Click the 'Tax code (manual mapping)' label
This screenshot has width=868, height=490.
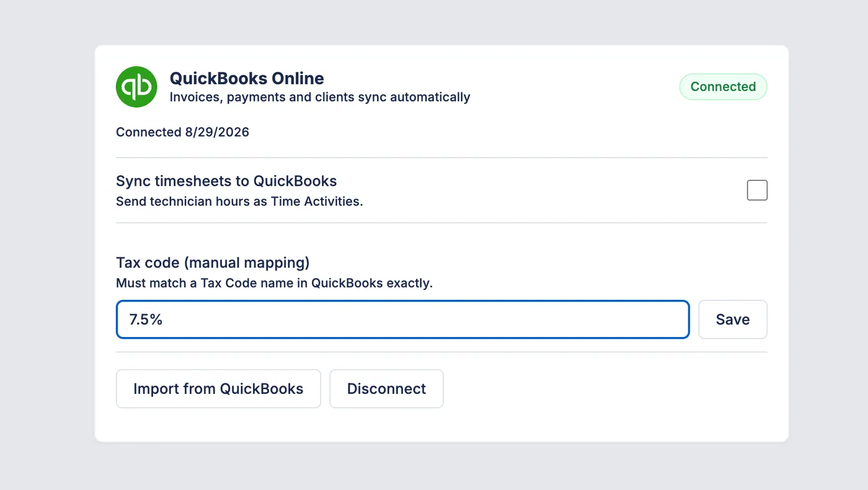tap(213, 263)
